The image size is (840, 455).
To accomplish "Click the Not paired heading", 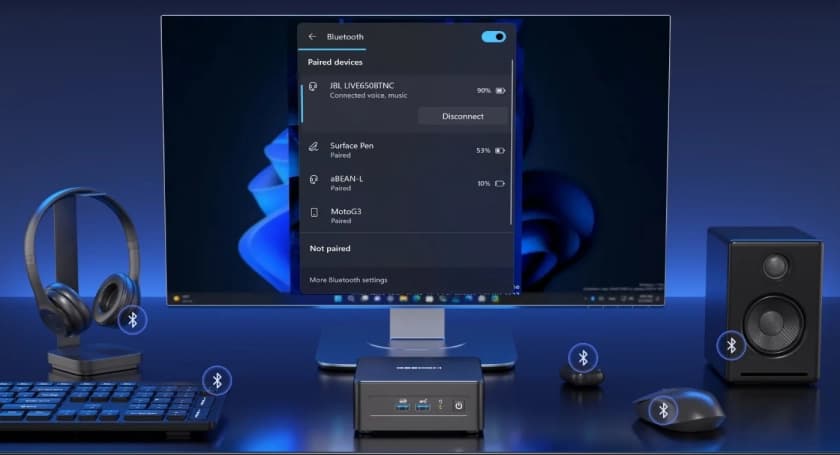I will tap(329, 248).
